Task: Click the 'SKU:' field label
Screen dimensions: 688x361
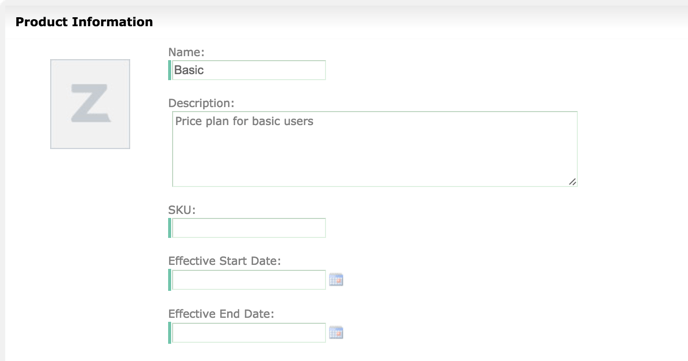Action: pyautogui.click(x=182, y=210)
